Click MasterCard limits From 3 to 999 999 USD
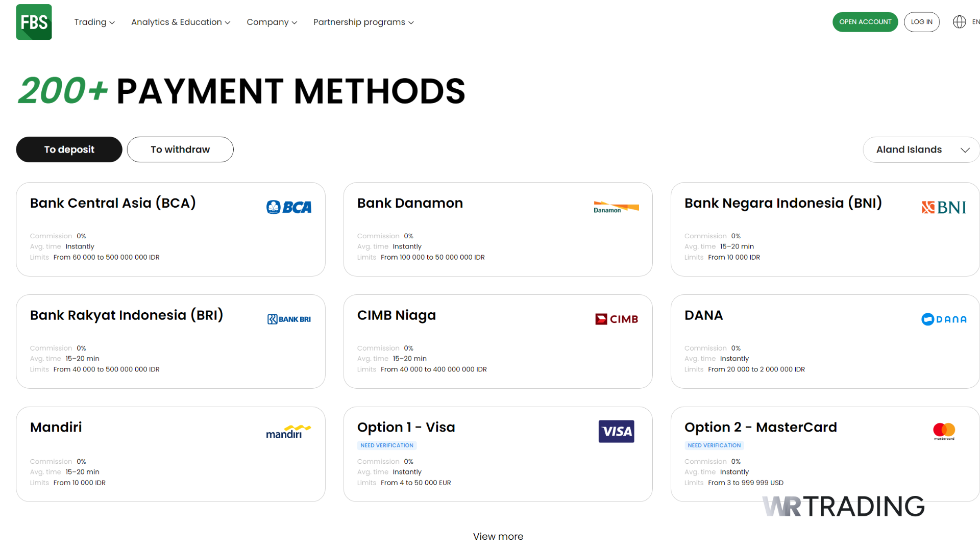980x551 pixels. (x=746, y=483)
